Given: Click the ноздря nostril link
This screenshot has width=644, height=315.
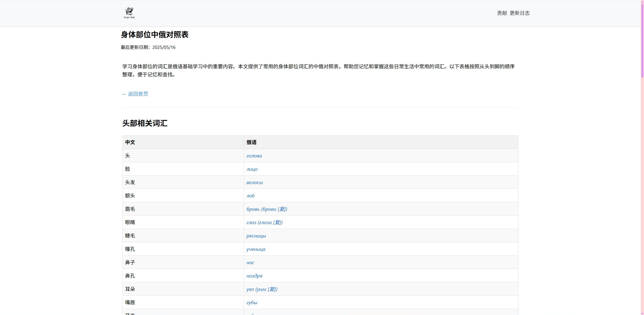Looking at the screenshot, I should pyautogui.click(x=254, y=276).
